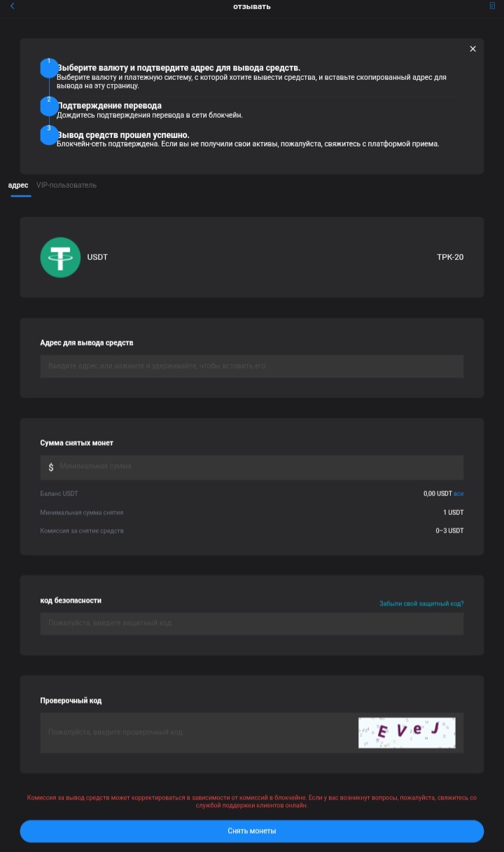Focus the withdrawal address input field
The height and width of the screenshot is (852, 504).
coord(252,366)
